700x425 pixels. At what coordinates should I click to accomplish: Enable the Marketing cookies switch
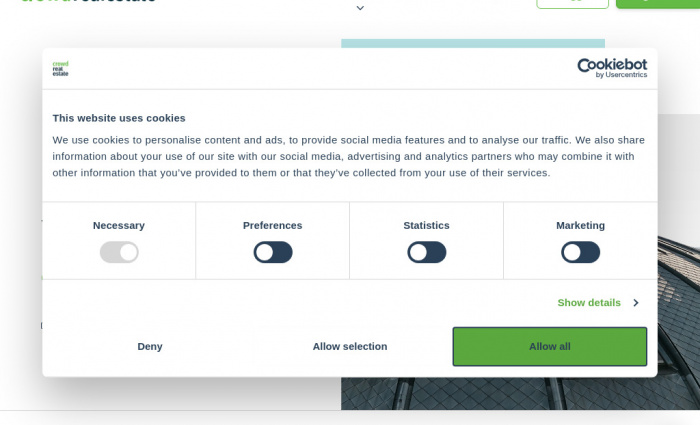(x=581, y=252)
